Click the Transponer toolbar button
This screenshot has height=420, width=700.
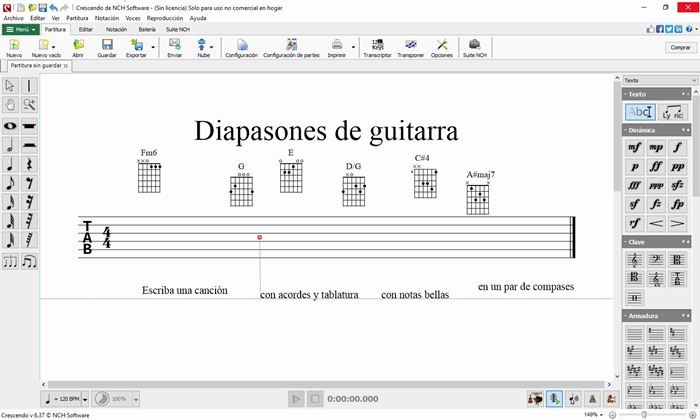(x=411, y=48)
